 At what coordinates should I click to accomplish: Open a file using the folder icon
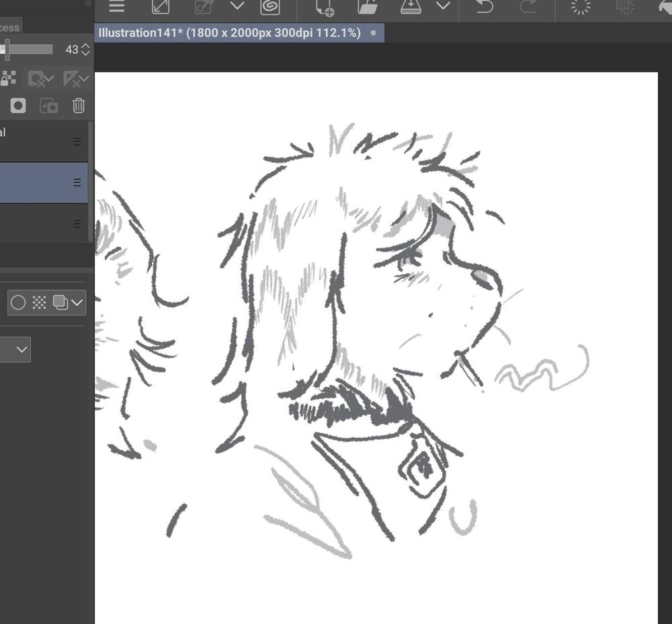[x=368, y=7]
